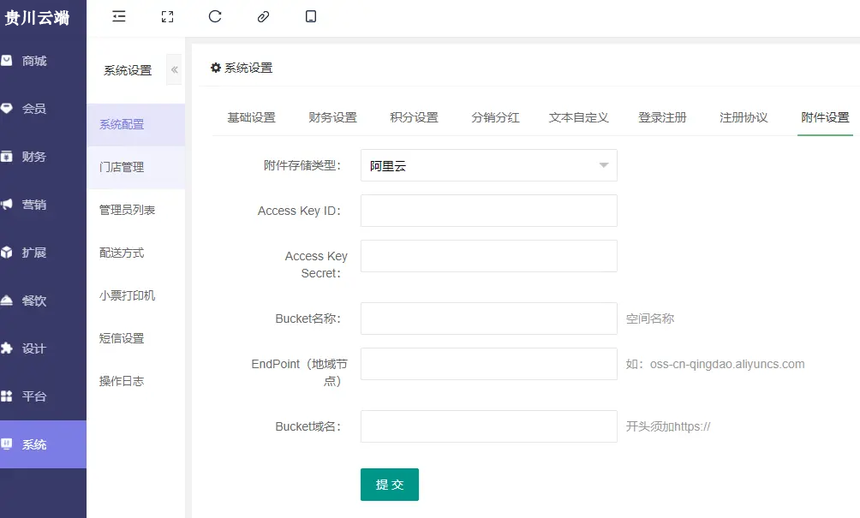This screenshot has width=860, height=518.
Task: Open the 附件存储类型 dropdown showing 阿里云
Action: point(489,165)
